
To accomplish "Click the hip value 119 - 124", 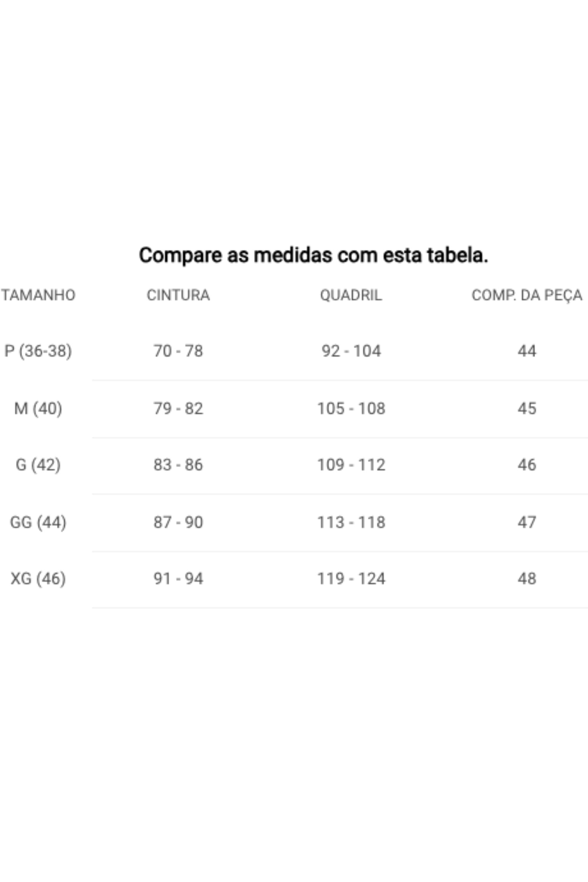I will coord(351,579).
